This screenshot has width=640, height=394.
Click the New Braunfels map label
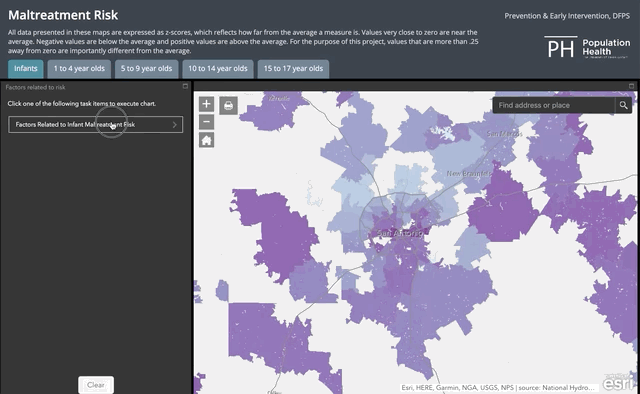(x=469, y=174)
